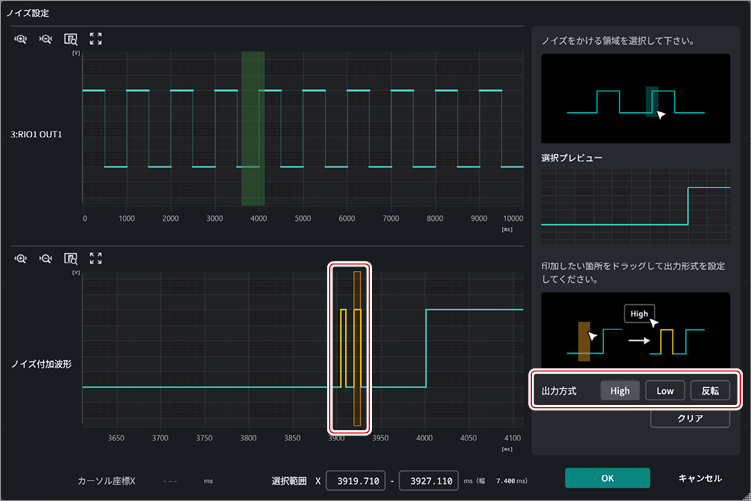Screen dimensions: 751x501
Task: Click the 3800 tick on lower time axis
Action: click(x=248, y=438)
